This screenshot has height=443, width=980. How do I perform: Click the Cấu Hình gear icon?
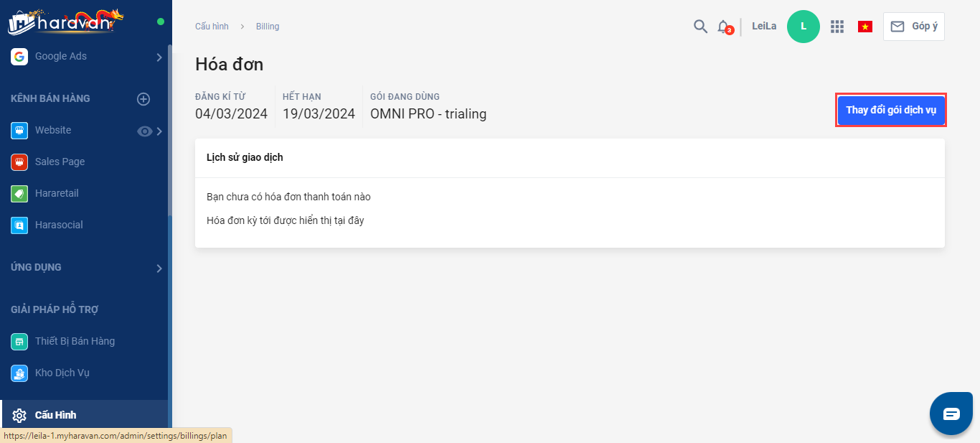coord(19,416)
